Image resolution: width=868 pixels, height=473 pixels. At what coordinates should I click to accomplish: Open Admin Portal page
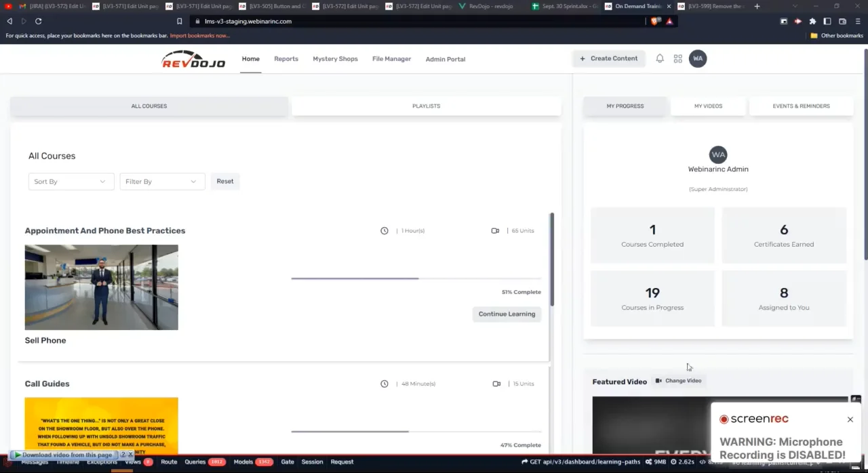(x=446, y=59)
